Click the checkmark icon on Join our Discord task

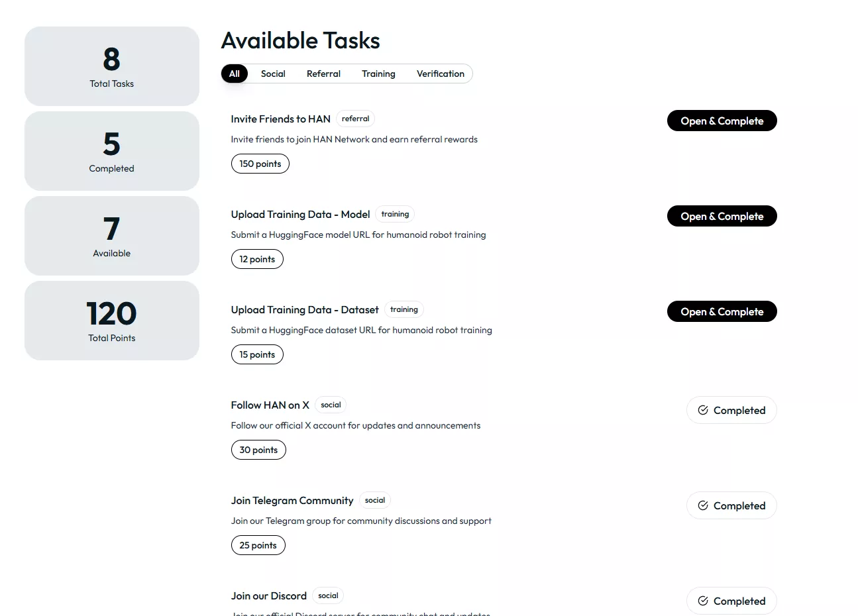(x=702, y=601)
